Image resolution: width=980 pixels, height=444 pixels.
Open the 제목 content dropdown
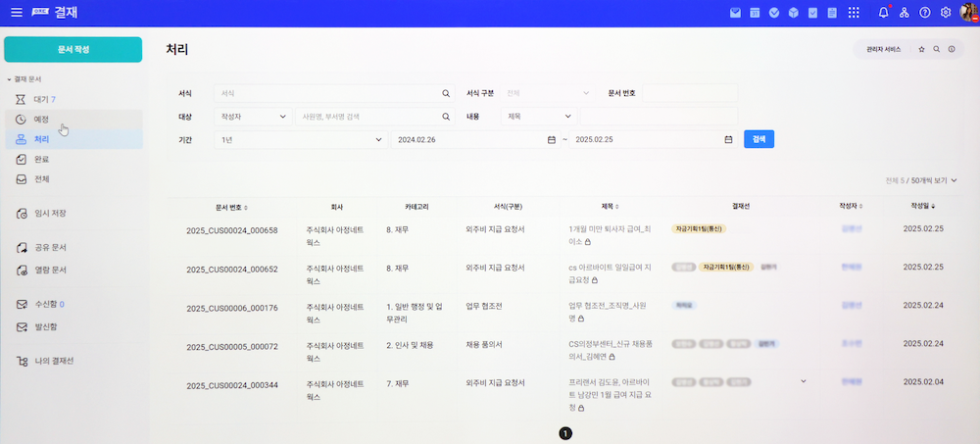539,117
